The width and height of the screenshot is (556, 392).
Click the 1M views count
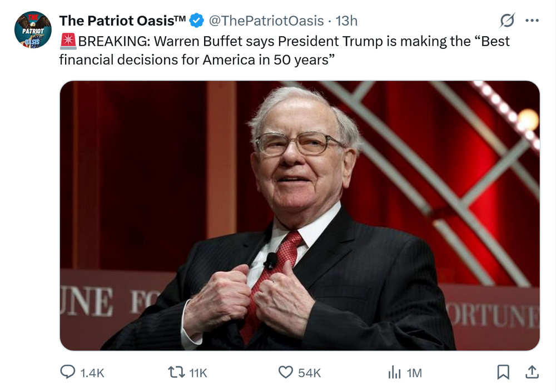414,373
